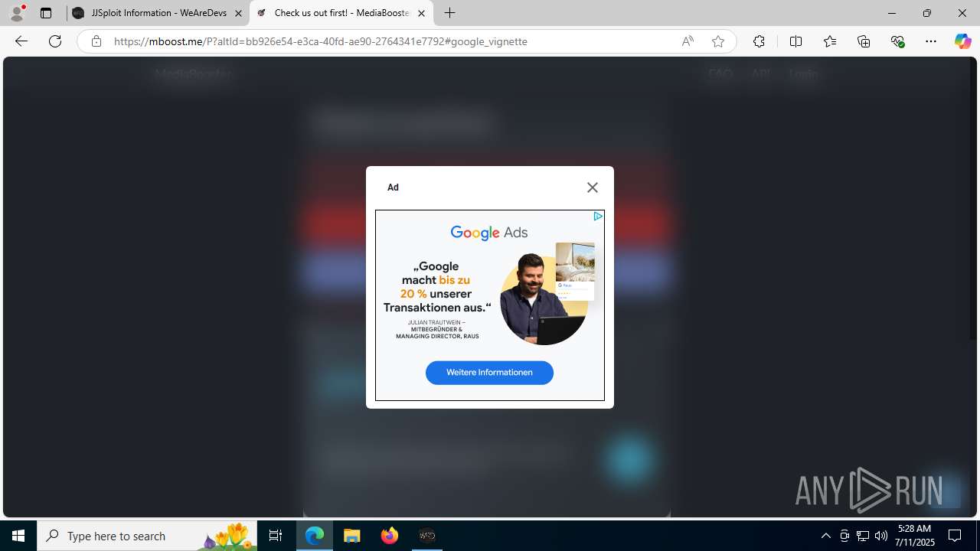Close the Ad popup with the X
This screenshot has height=551, width=980.
592,187
